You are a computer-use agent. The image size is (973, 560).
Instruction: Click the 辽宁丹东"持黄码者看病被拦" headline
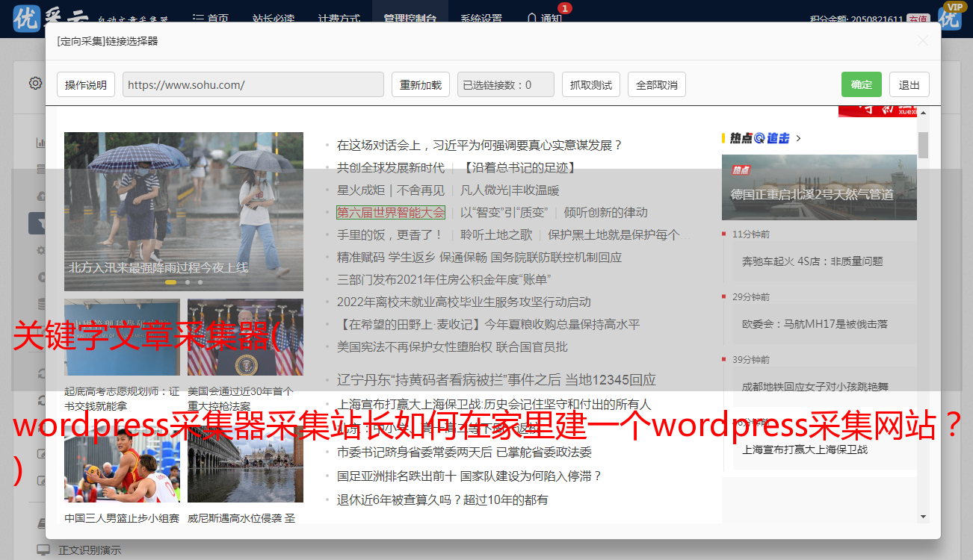point(496,379)
